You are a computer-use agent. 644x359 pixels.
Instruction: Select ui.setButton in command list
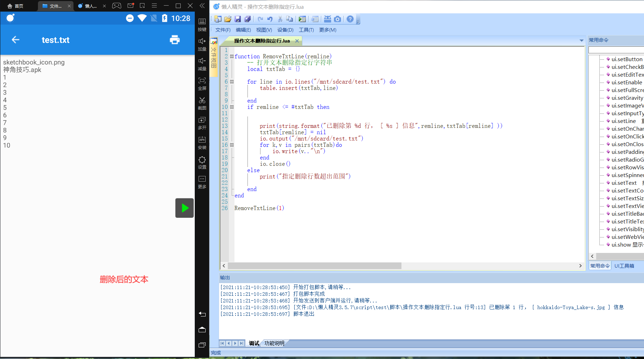[627, 59]
